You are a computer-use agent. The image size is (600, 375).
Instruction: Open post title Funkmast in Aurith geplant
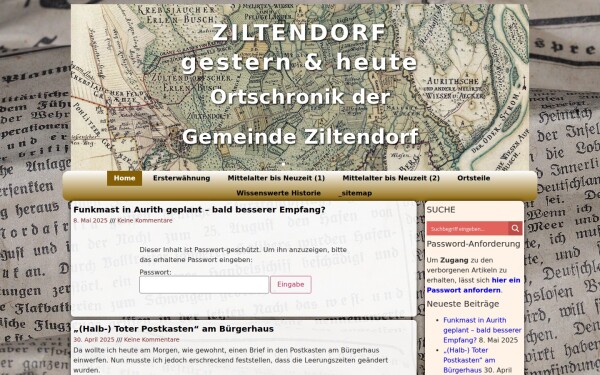click(x=199, y=210)
